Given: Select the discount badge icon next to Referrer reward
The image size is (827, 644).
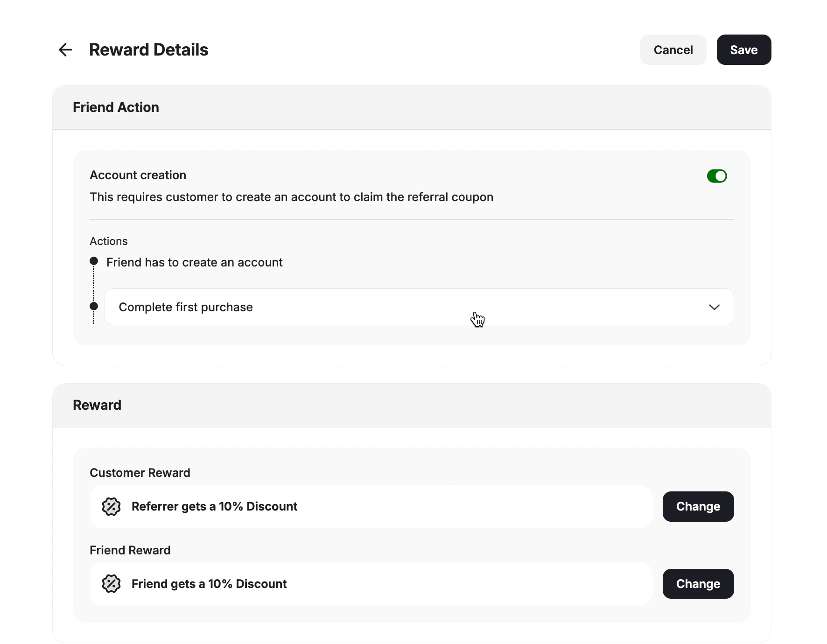Looking at the screenshot, I should [111, 506].
